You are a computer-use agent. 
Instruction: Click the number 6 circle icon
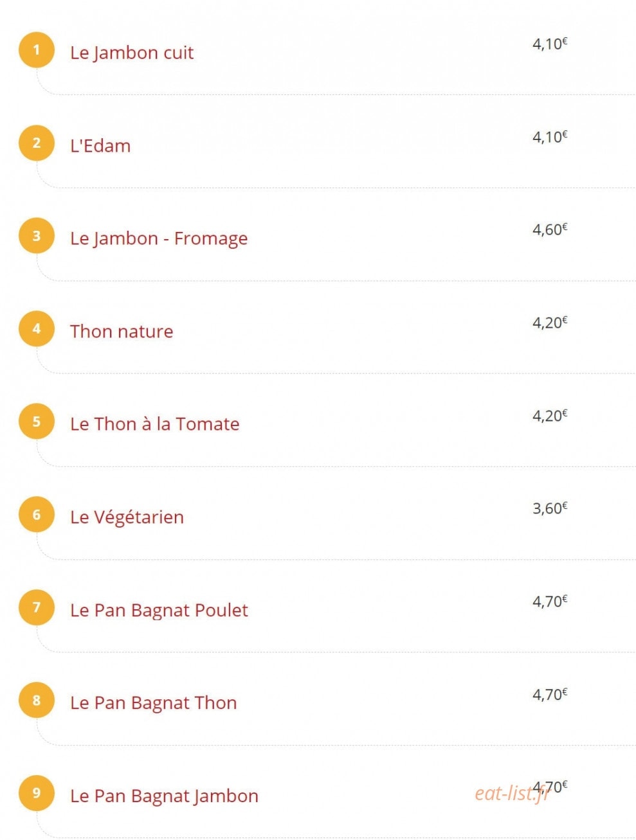(37, 514)
